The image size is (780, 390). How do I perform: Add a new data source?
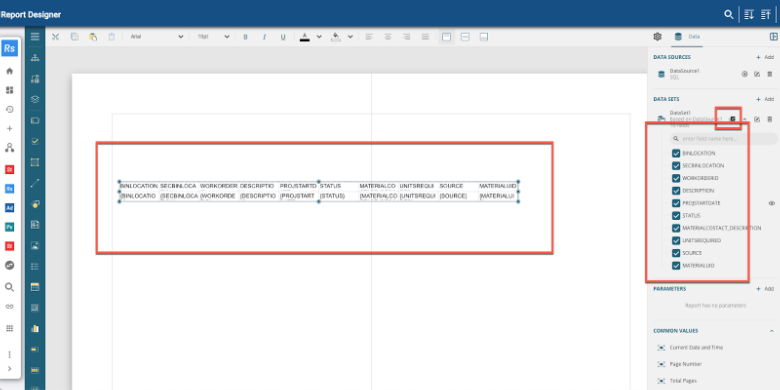click(765, 57)
